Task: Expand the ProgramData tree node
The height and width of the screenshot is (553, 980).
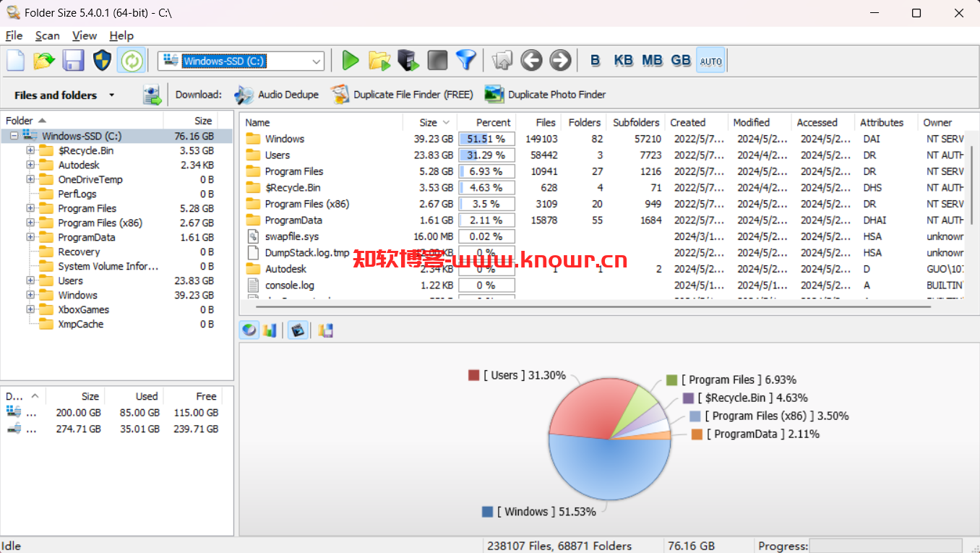Action: [30, 237]
